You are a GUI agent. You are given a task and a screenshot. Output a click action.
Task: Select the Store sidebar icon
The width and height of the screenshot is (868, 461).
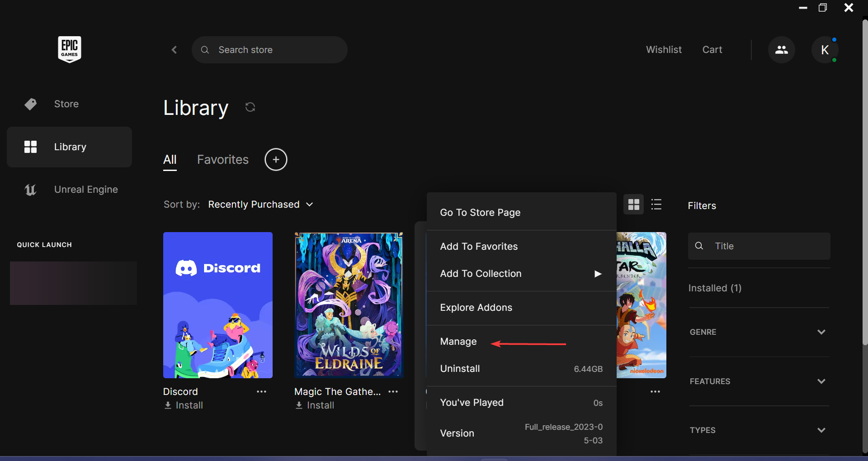30,104
